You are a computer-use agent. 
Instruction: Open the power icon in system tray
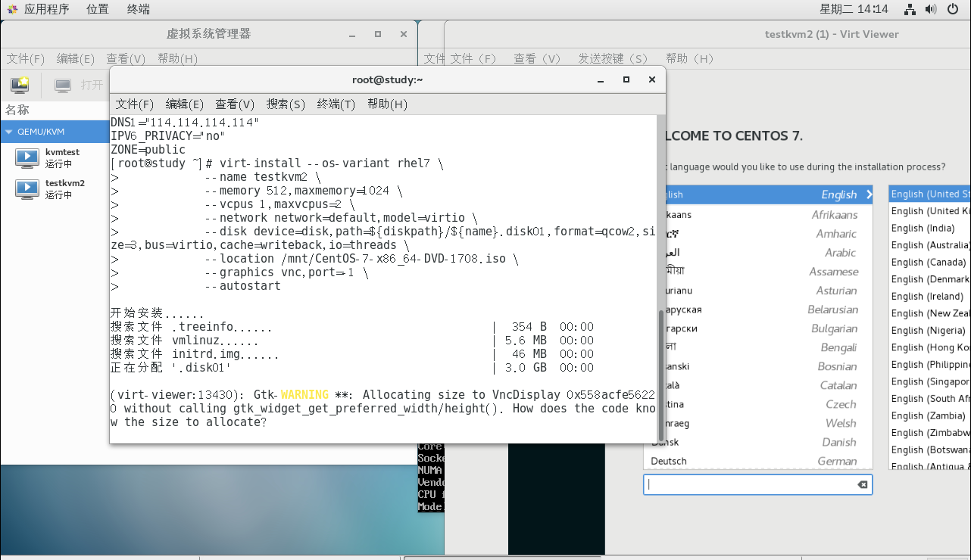pos(953,9)
